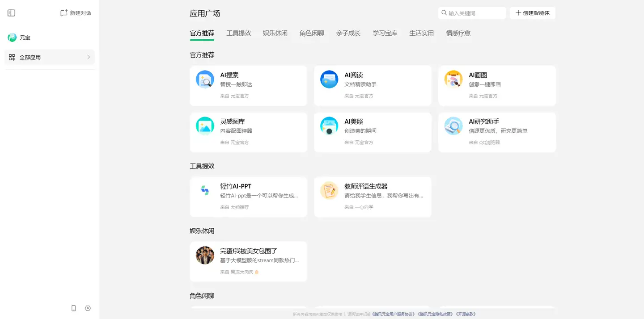Click the new conversation icon

pyautogui.click(x=64, y=13)
